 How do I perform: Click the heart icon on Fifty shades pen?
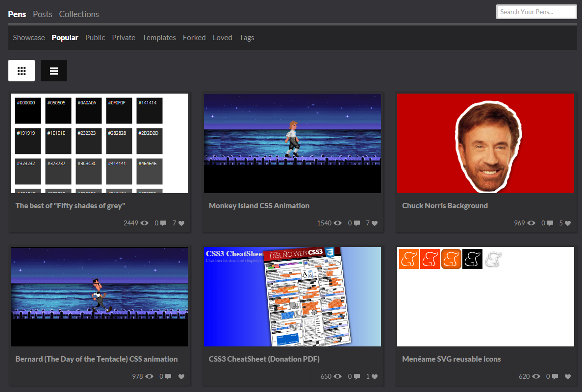click(x=181, y=223)
